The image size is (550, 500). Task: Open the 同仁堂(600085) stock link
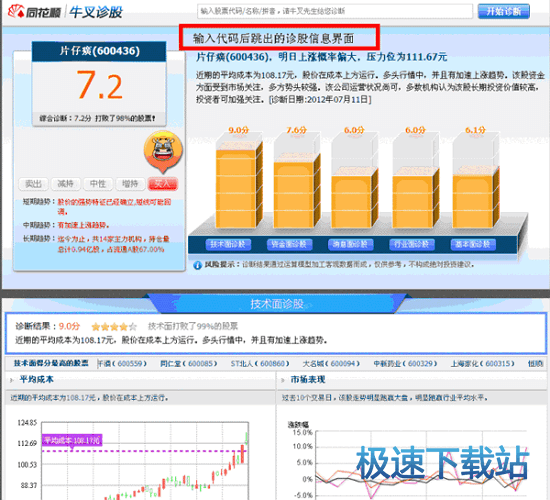pos(189,364)
